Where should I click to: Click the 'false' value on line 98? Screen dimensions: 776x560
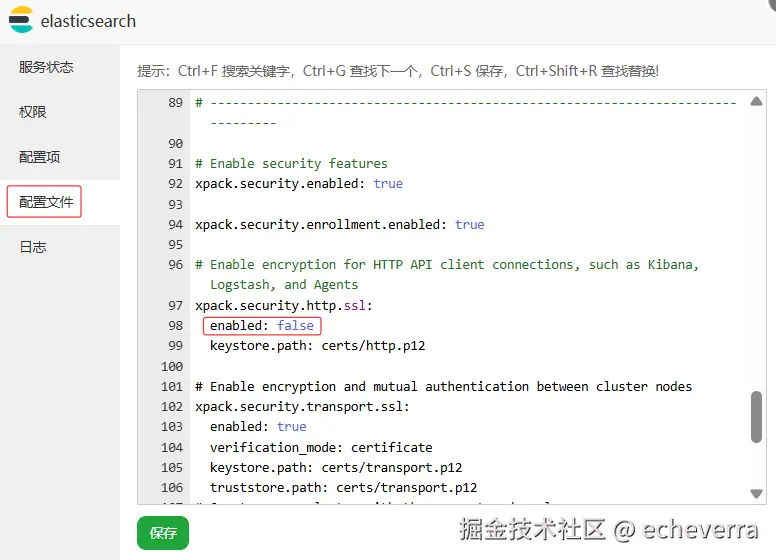[x=295, y=326]
